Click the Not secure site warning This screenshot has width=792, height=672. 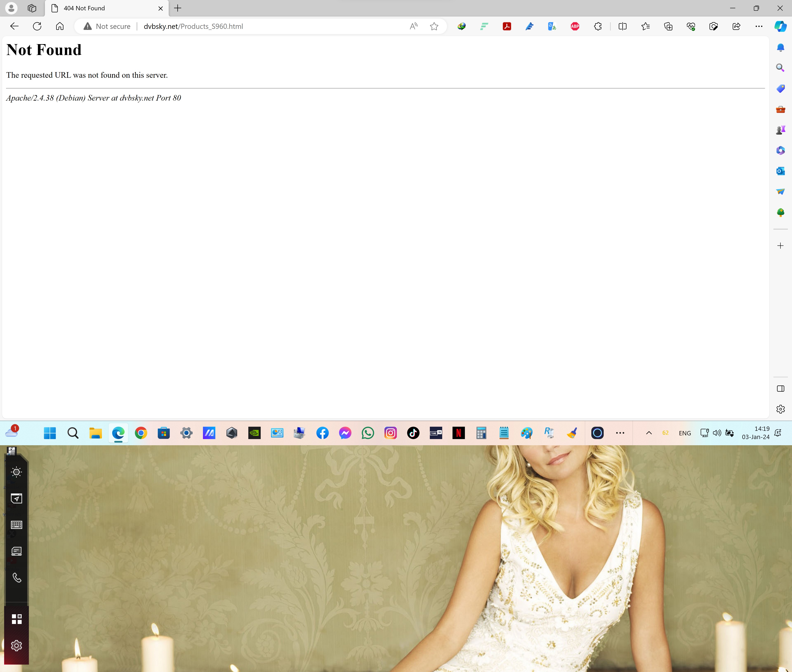tap(107, 26)
